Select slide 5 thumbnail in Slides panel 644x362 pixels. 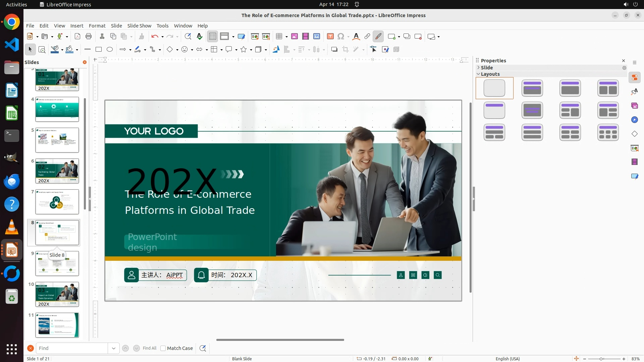(x=57, y=140)
